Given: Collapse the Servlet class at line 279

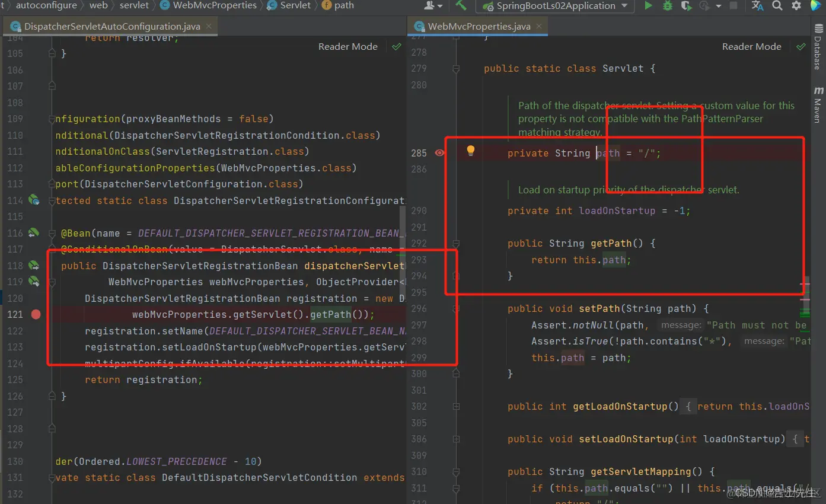Looking at the screenshot, I should click(x=456, y=69).
